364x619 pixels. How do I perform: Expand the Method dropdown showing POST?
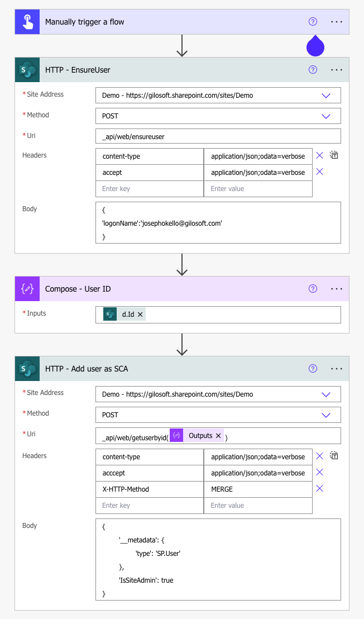[x=326, y=115]
